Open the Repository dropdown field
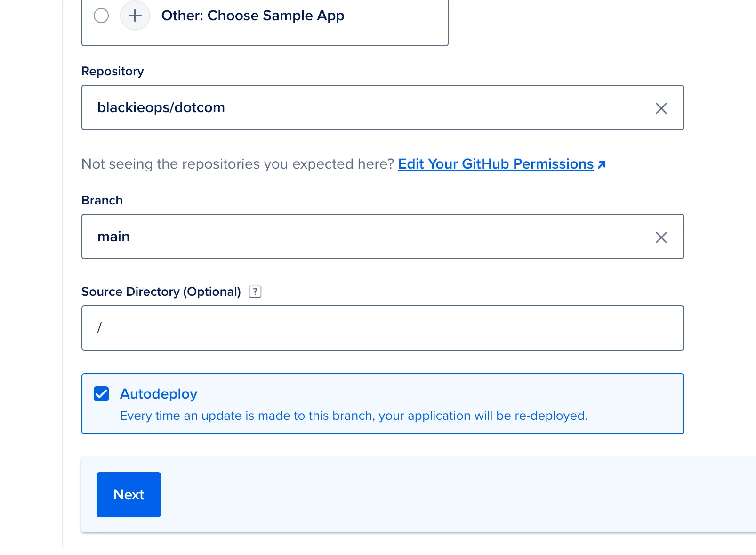This screenshot has width=756, height=555. click(382, 107)
